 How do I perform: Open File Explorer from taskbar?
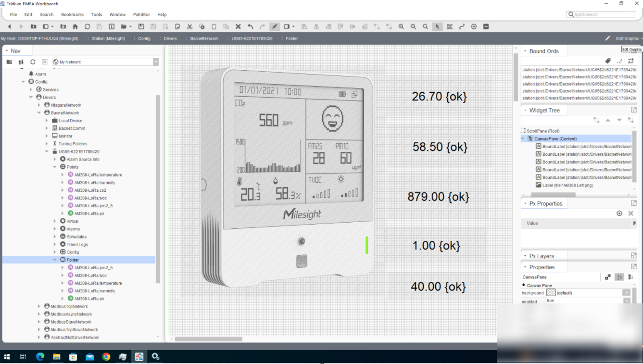[57, 356]
